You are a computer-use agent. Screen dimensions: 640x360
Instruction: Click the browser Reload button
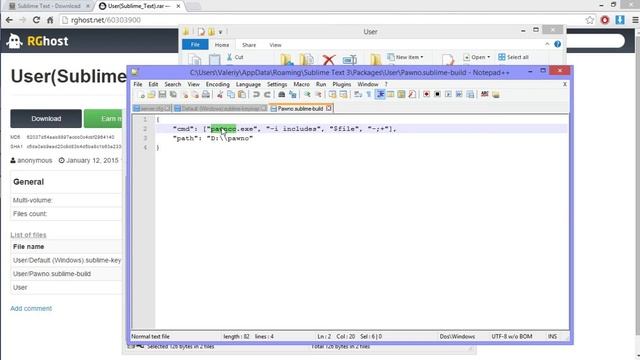point(36,20)
